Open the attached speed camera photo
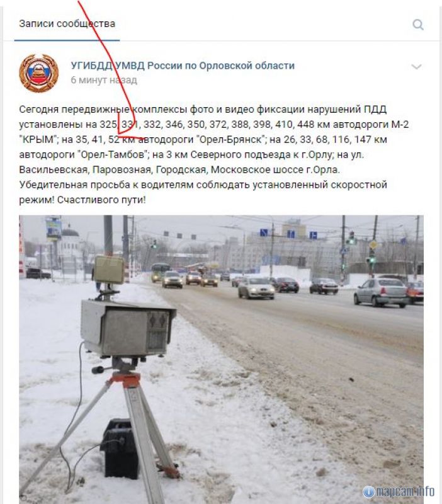 pyautogui.click(x=221, y=359)
